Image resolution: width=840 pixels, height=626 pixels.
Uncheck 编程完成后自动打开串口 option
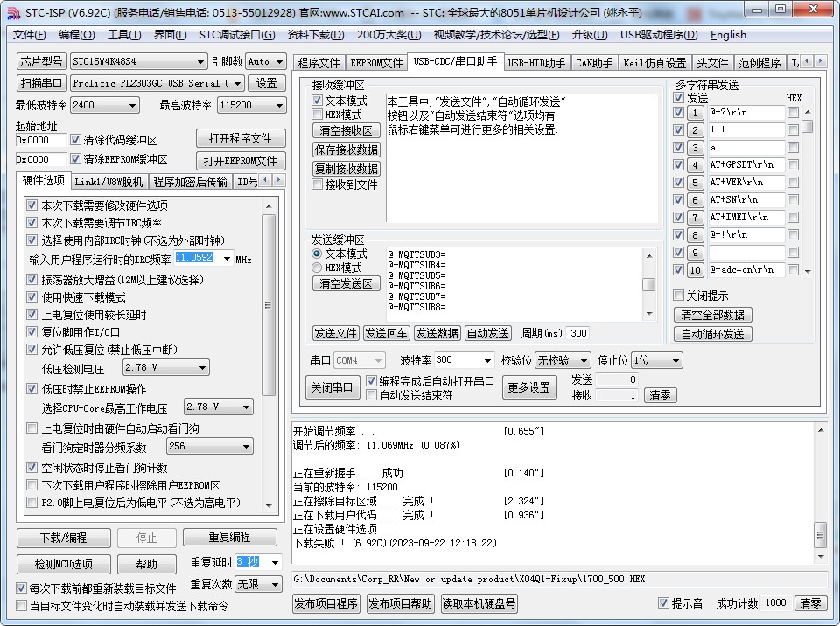(x=371, y=381)
